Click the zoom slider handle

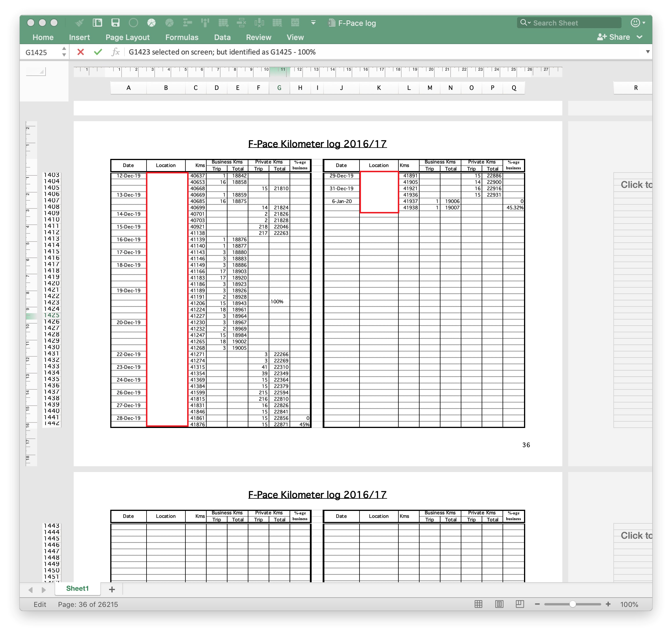click(x=572, y=604)
